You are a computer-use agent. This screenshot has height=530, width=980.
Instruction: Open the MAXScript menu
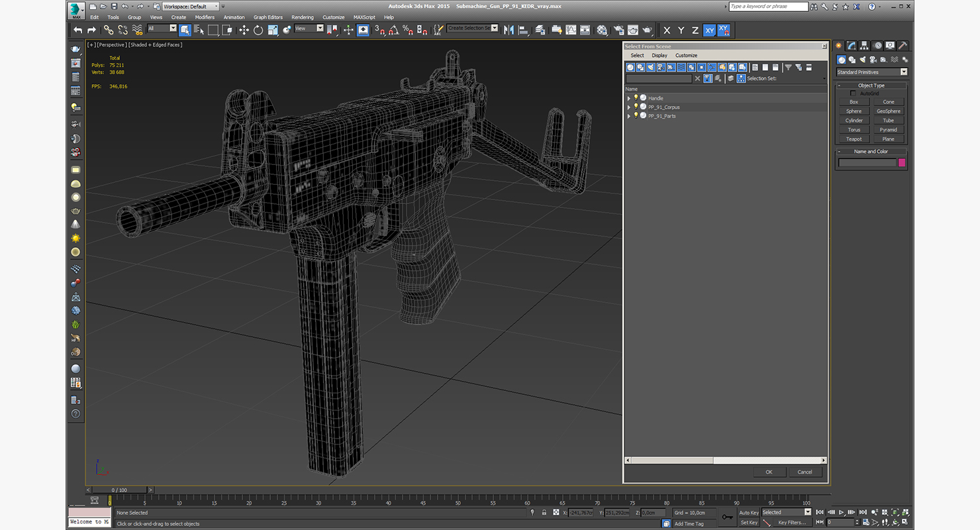coord(364,17)
